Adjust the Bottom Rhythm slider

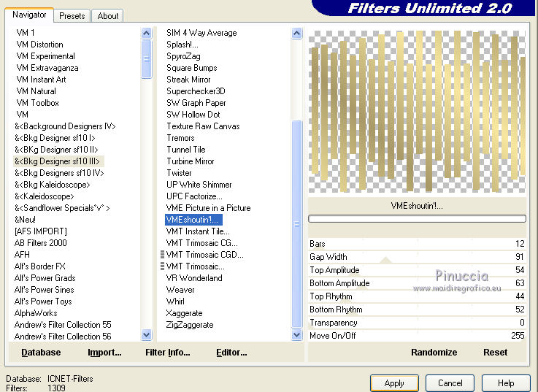tap(417, 310)
